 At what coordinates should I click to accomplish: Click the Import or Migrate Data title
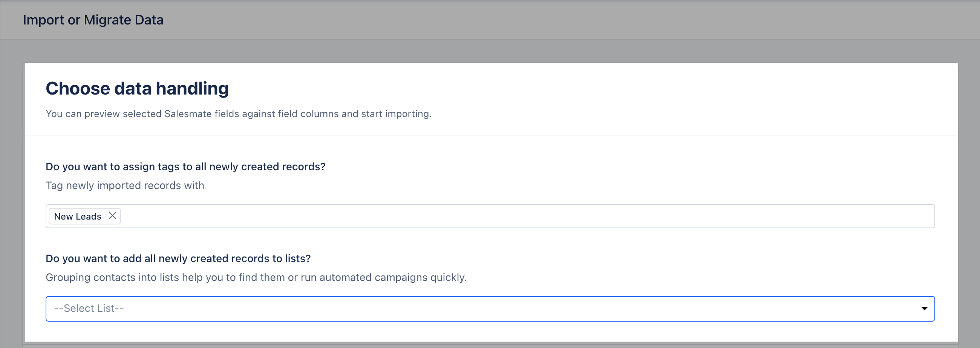coord(93,20)
